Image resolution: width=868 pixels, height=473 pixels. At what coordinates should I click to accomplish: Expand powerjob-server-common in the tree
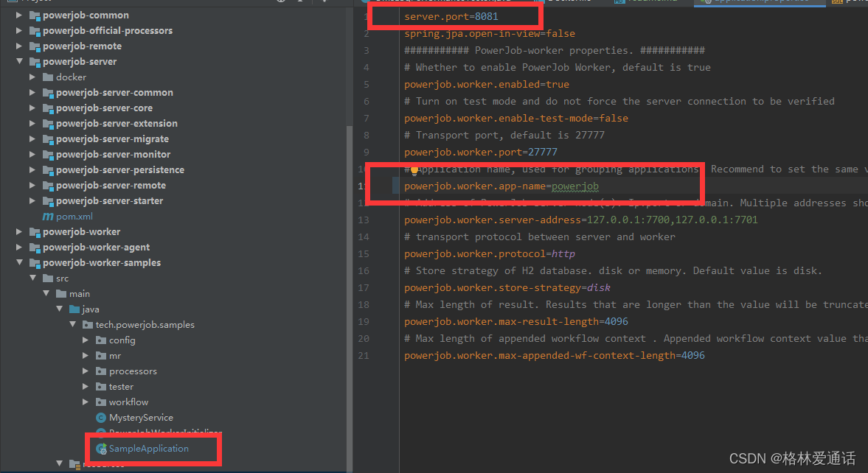32,92
